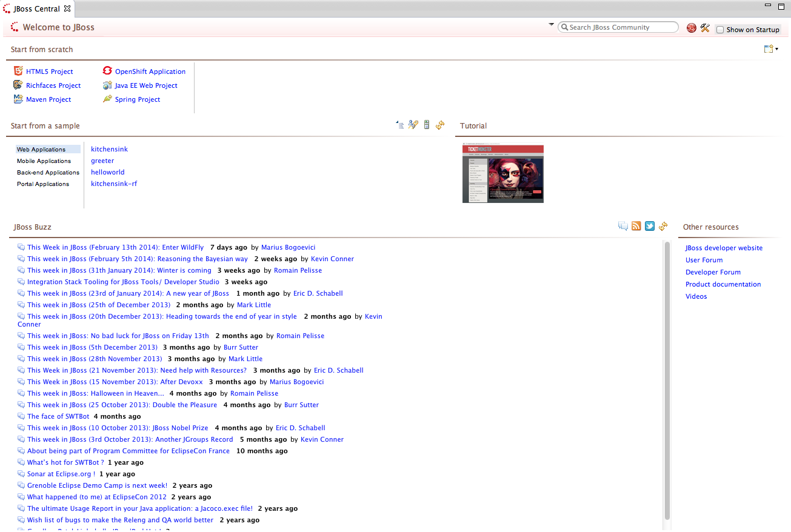
Task: Open the Developer Forum link
Action: click(x=713, y=272)
